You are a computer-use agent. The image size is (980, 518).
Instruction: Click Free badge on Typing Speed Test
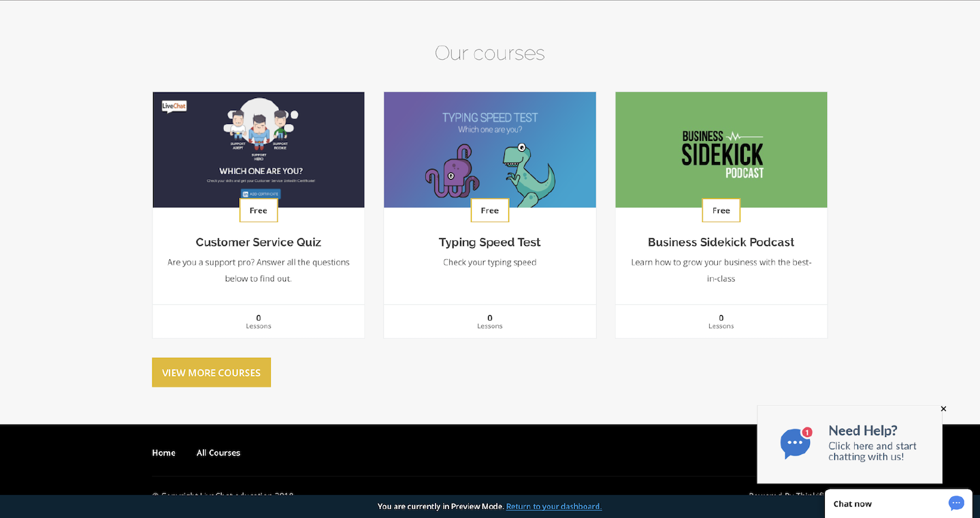(x=490, y=210)
